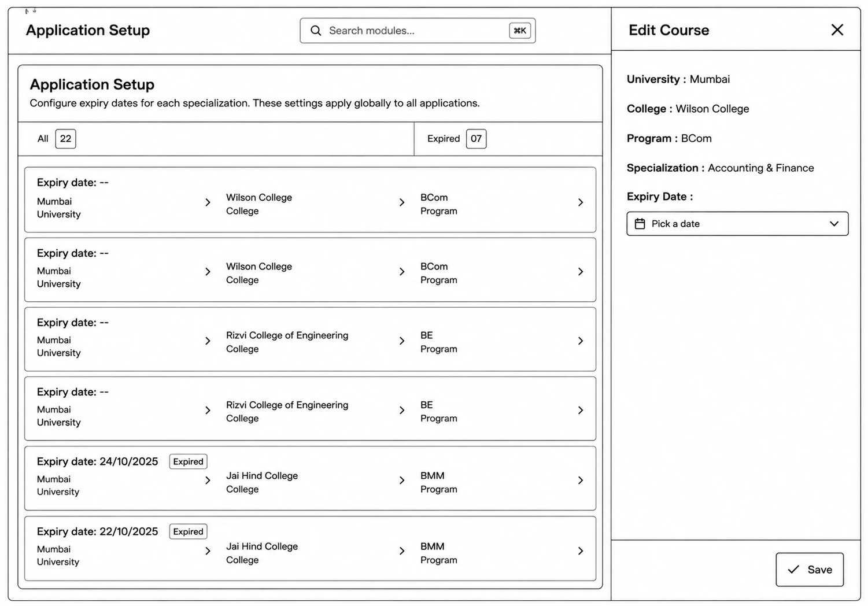Click "College : Wilson College" in Edit Course
This screenshot has width=868, height=606.
(688, 109)
